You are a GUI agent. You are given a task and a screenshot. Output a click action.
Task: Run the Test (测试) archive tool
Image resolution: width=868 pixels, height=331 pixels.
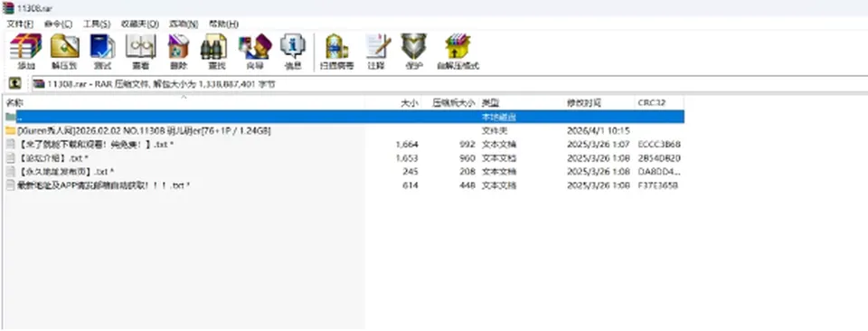coord(102,51)
